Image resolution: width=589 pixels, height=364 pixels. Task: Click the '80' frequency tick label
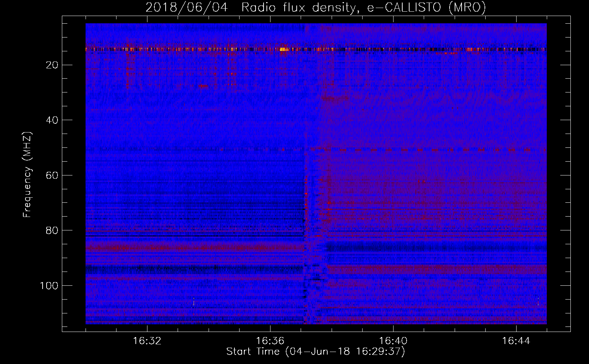point(52,230)
